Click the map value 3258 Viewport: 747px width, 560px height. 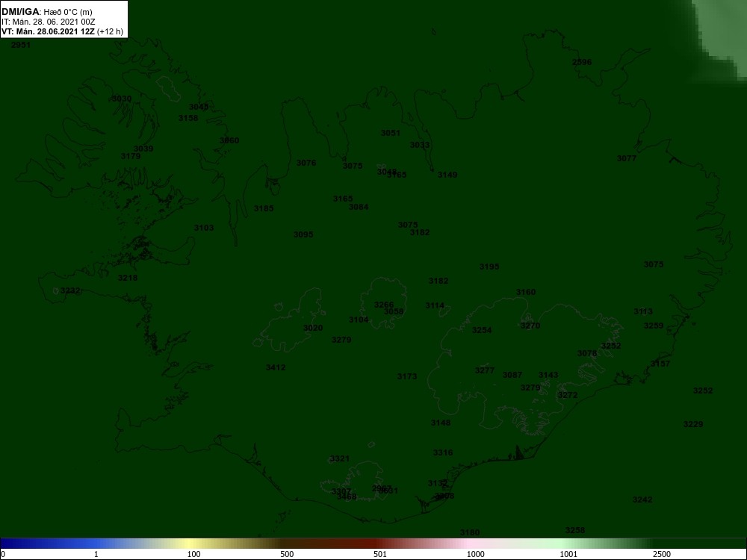[575, 530]
